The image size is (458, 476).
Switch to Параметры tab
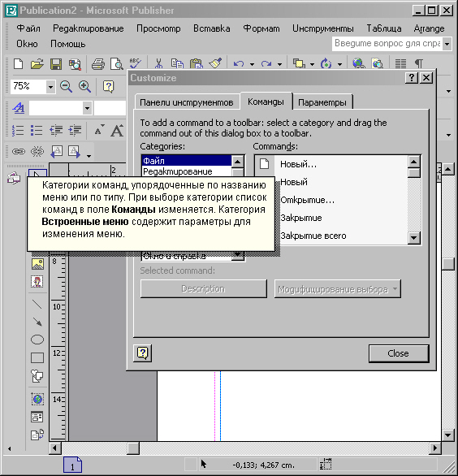tap(322, 102)
